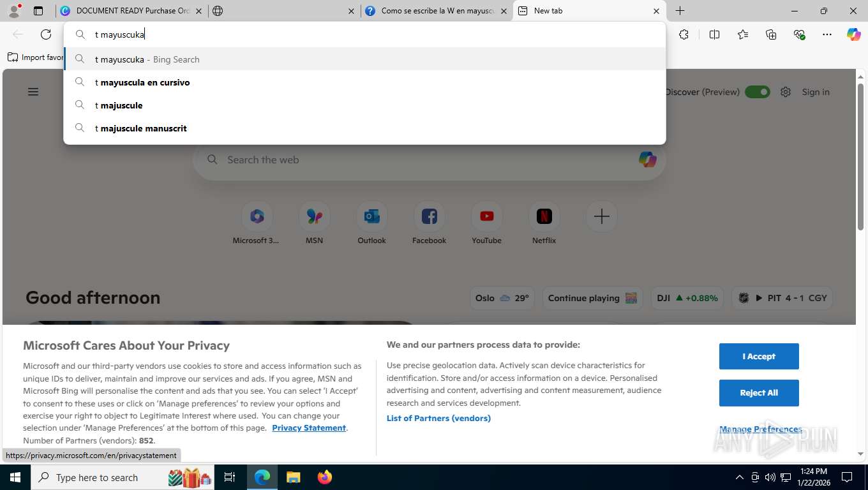Image resolution: width=868 pixels, height=490 pixels.
Task: Add a new site shortcut with plus
Action: (601, 217)
